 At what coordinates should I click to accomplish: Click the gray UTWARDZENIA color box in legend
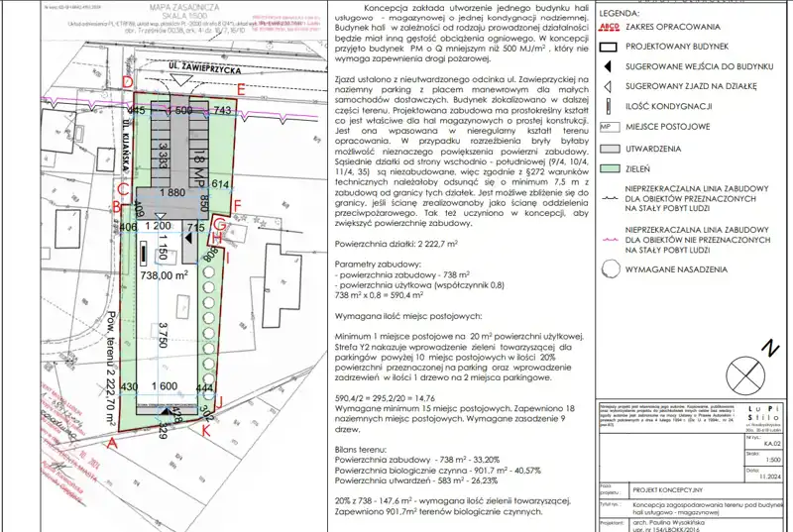tap(609, 147)
